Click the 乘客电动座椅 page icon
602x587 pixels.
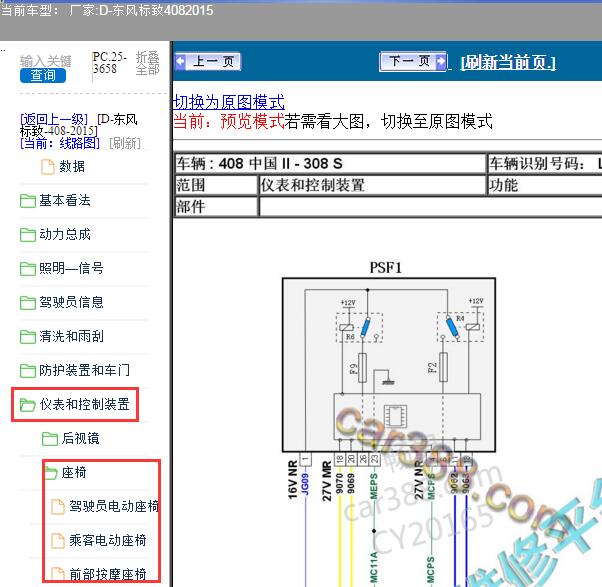58,541
